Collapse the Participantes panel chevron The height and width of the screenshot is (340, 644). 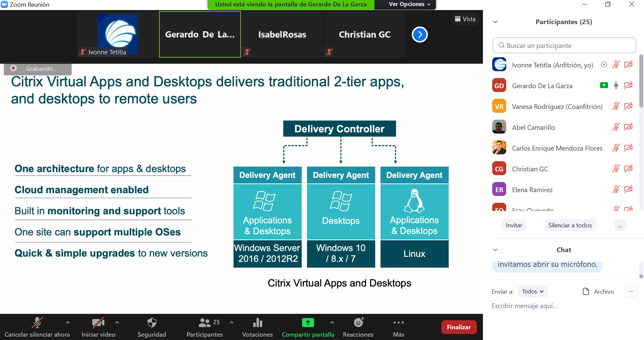(x=495, y=22)
